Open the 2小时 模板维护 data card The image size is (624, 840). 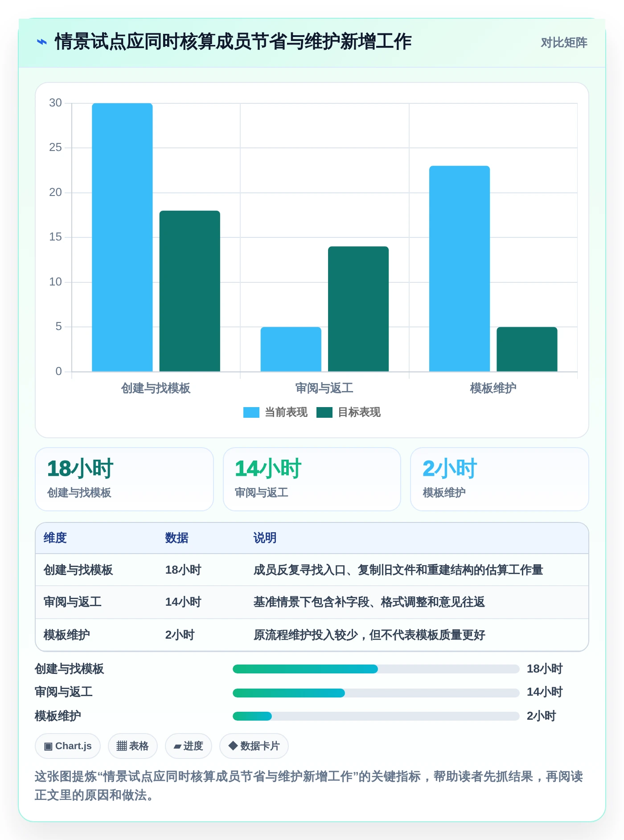[x=500, y=479]
